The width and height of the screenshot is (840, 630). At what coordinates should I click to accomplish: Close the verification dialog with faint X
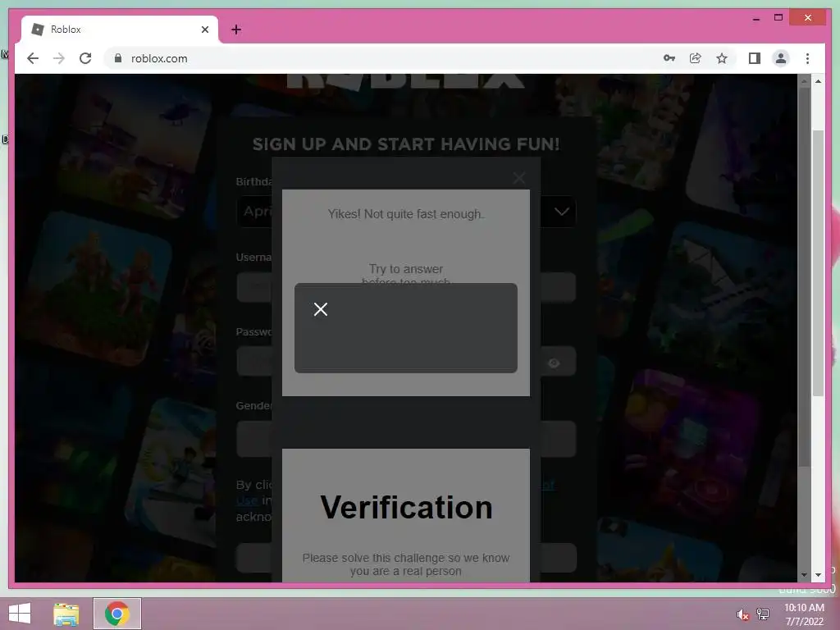[518, 178]
